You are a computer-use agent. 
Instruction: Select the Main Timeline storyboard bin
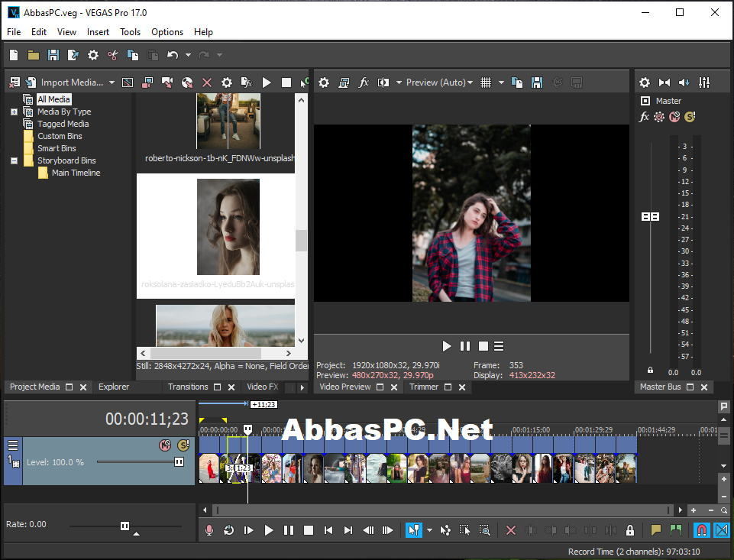[76, 173]
